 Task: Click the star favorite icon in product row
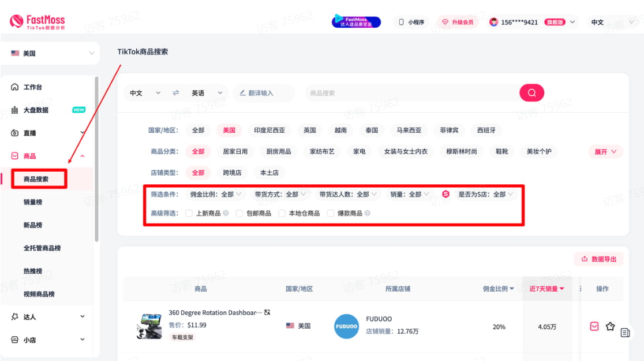tap(610, 326)
